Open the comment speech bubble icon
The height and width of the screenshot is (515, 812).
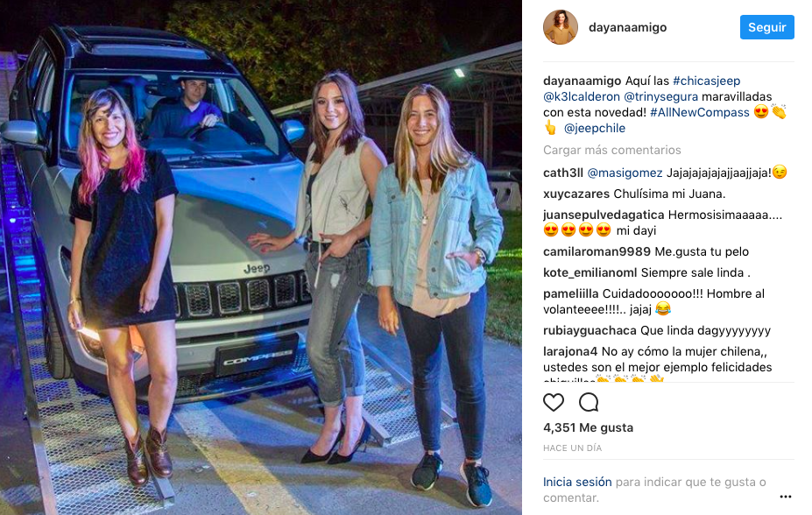click(x=589, y=402)
